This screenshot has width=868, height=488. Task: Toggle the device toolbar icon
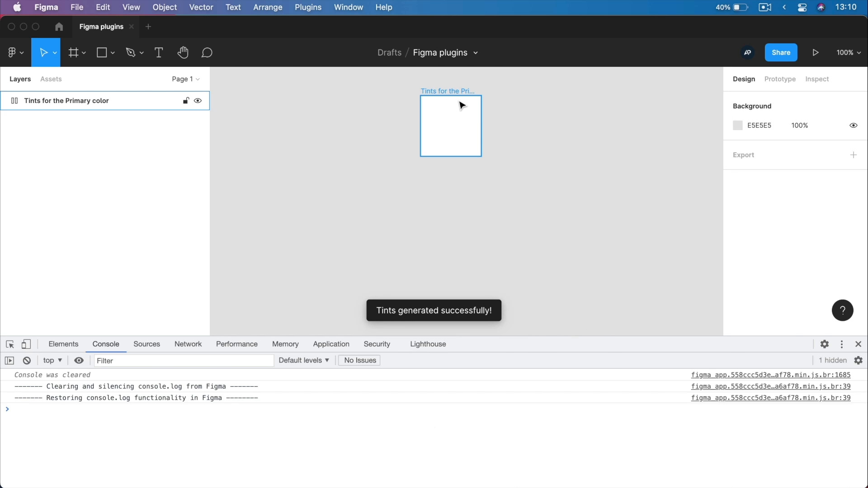[x=26, y=344]
